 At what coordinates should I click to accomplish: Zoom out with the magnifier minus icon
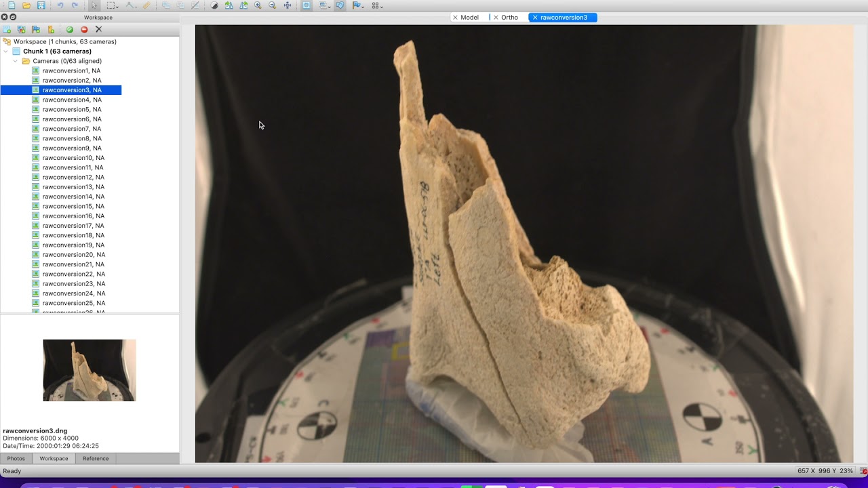[x=273, y=5]
